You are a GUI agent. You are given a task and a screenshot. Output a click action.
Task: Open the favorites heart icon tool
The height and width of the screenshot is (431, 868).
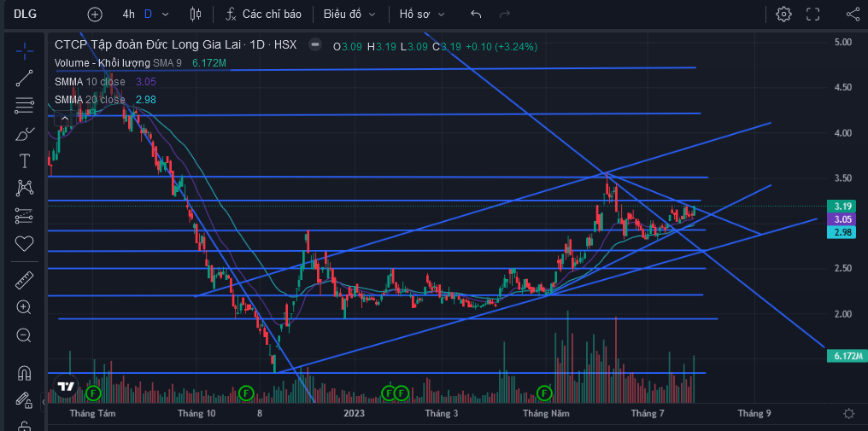tap(25, 243)
